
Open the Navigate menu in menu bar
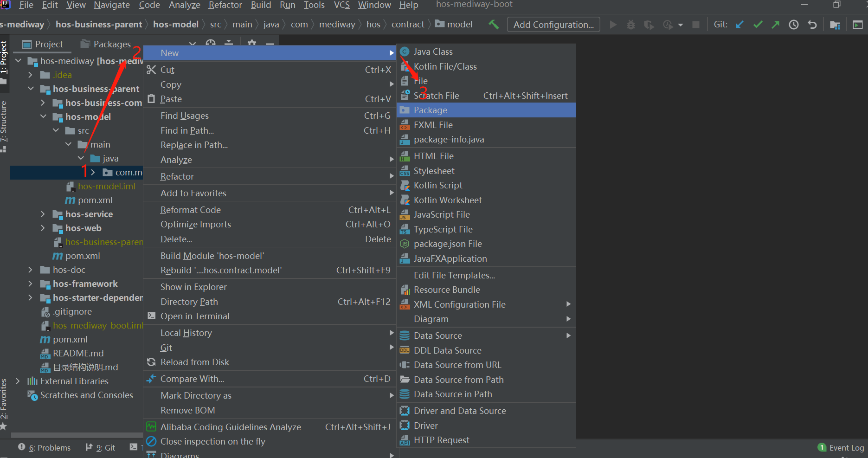pyautogui.click(x=112, y=5)
